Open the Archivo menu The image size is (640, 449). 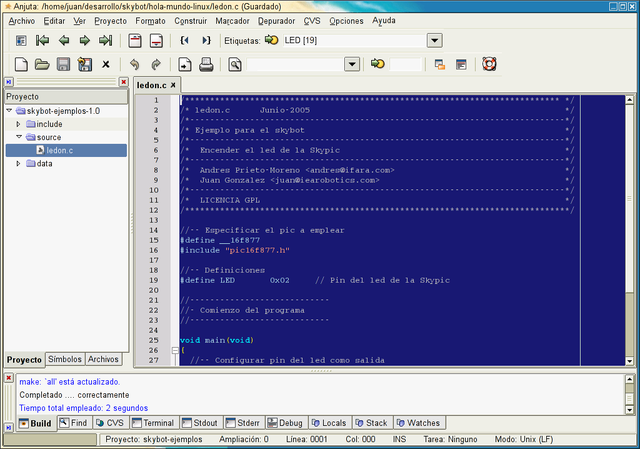22,21
